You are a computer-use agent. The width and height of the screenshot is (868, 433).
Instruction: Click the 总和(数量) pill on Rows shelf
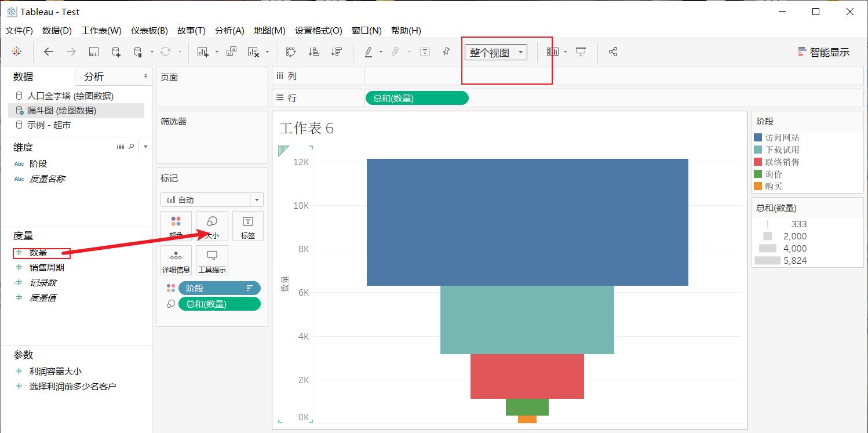click(417, 98)
